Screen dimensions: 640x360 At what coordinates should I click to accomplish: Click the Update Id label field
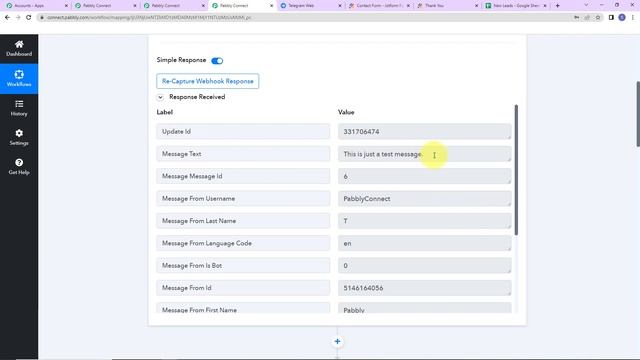point(243,131)
